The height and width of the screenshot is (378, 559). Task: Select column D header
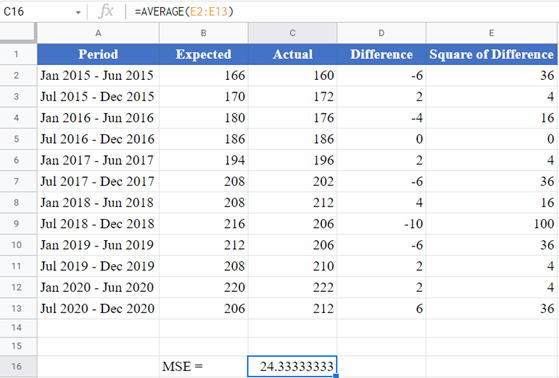click(381, 33)
